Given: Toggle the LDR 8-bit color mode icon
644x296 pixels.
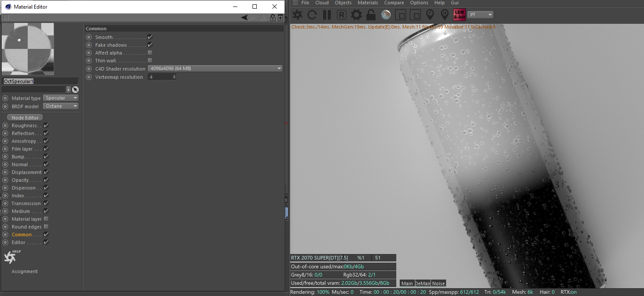Looking at the screenshot, I should [x=460, y=15].
